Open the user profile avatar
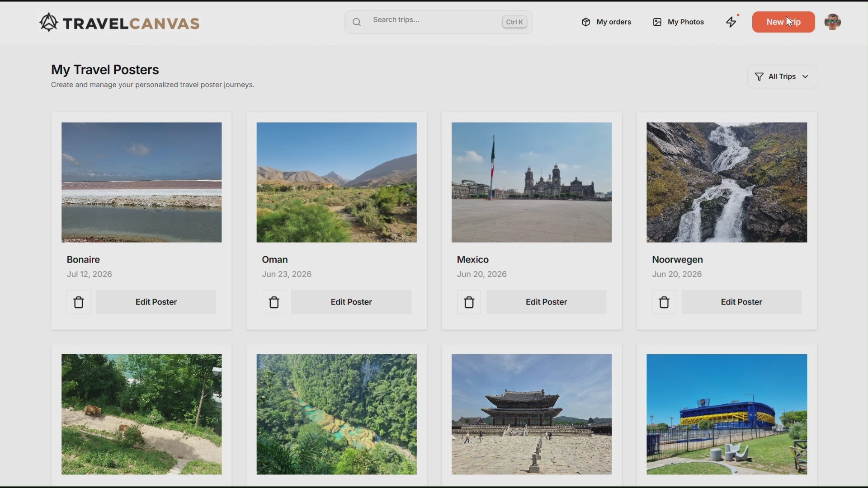868x488 pixels. [x=833, y=22]
